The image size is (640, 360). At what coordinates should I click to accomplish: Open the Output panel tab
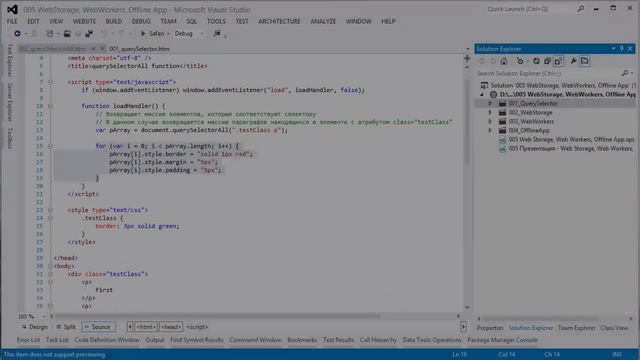155,340
